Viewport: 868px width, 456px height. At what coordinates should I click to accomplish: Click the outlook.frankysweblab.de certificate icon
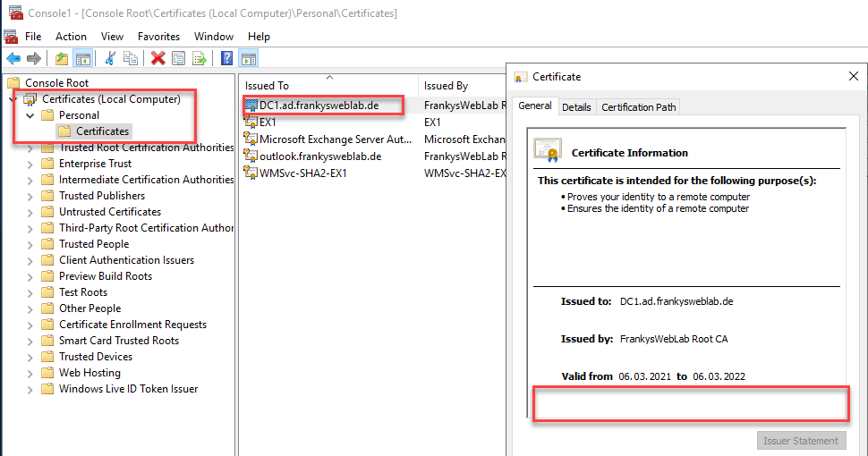pyautogui.click(x=251, y=156)
